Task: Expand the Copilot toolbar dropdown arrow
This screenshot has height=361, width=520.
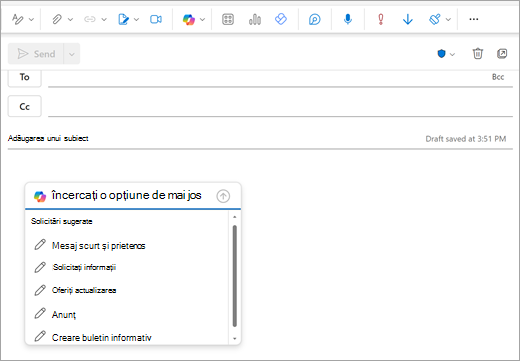Action: 202,19
